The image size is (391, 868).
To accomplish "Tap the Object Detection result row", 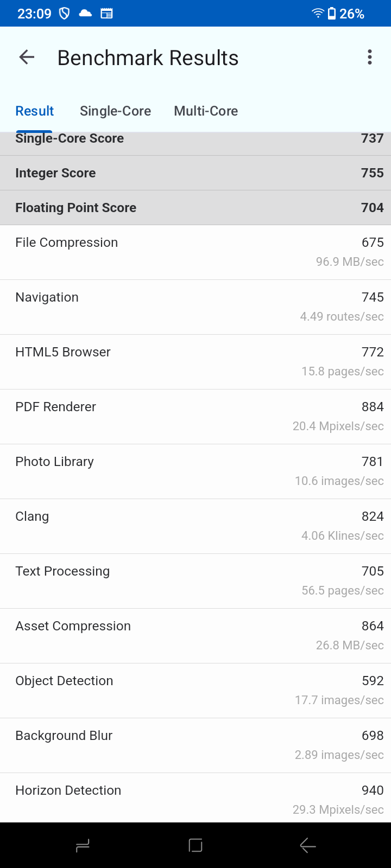I will click(195, 691).
